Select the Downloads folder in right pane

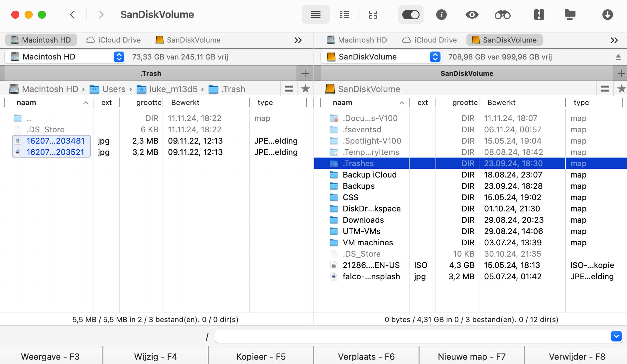(x=470, y=220)
